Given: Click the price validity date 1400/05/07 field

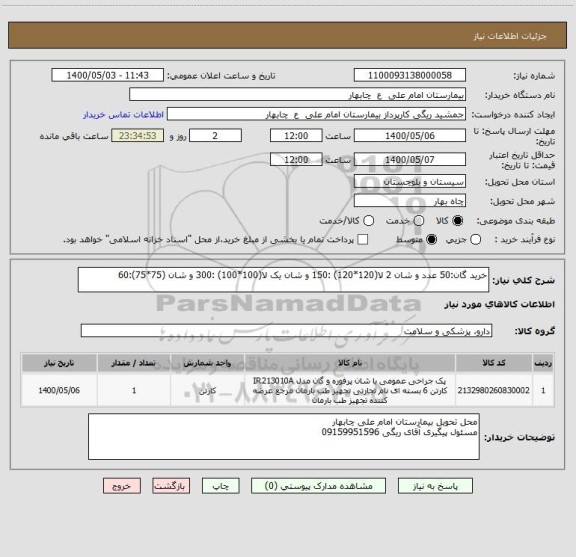Looking at the screenshot, I should pos(410,159).
